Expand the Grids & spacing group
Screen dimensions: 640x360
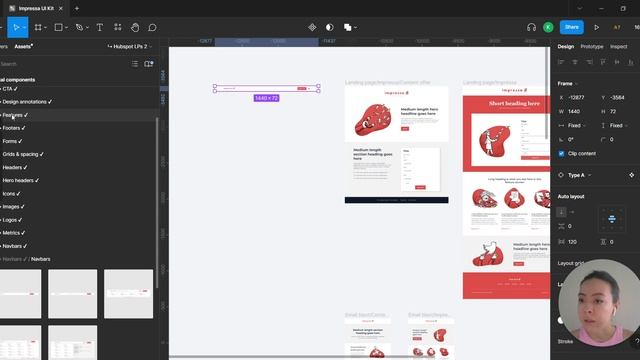coord(23,154)
